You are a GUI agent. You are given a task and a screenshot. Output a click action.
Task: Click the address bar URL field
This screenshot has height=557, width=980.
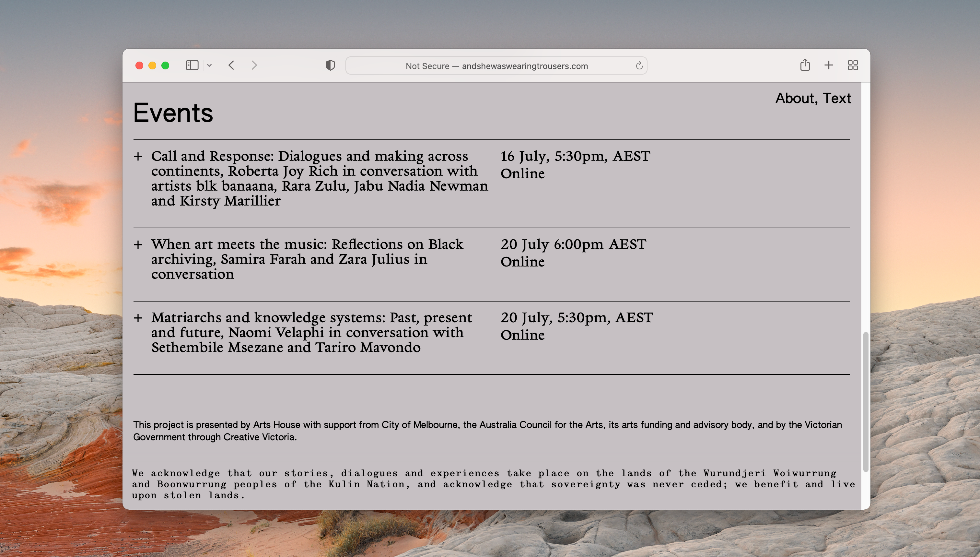(496, 66)
